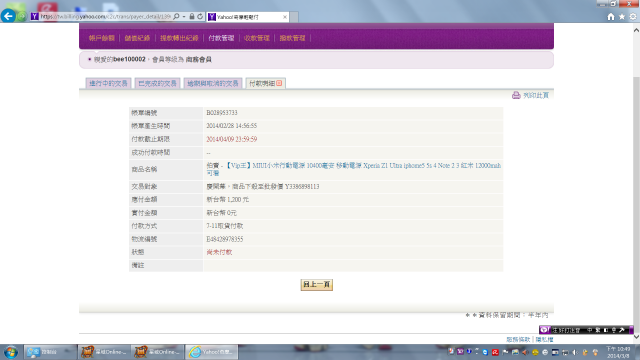Click the security padlock icon
This screenshot has height=360, width=640.
(192, 16)
